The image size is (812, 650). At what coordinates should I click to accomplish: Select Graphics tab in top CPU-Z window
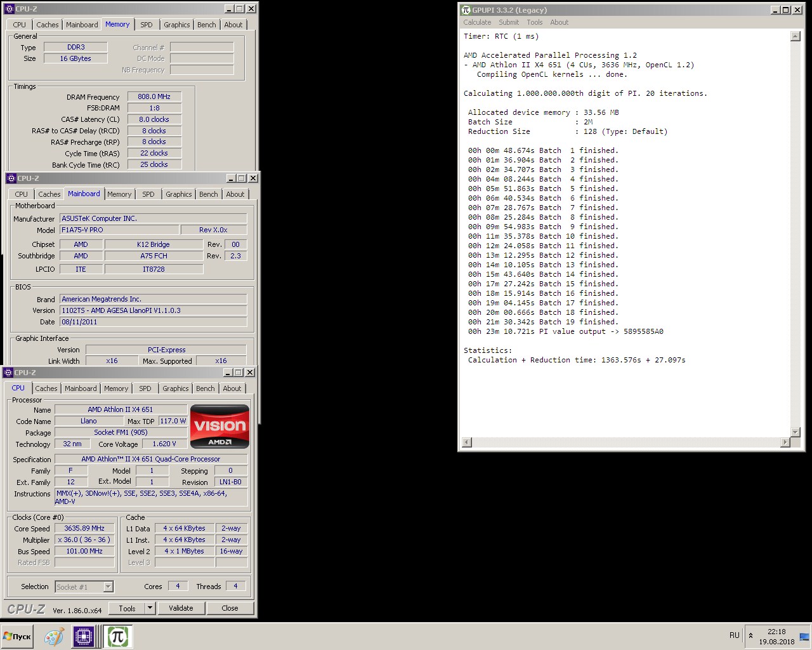tap(177, 25)
